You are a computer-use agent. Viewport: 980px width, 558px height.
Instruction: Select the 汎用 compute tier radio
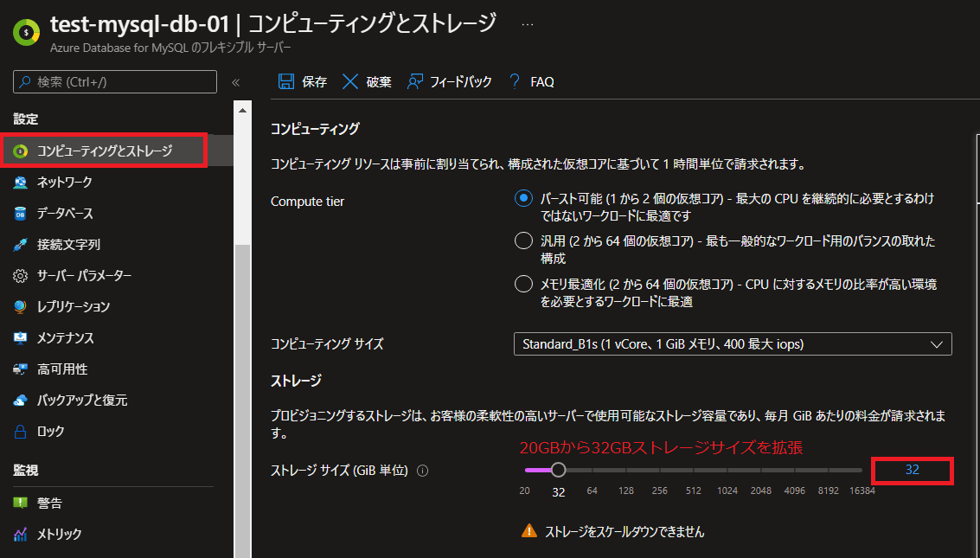pyautogui.click(x=523, y=241)
